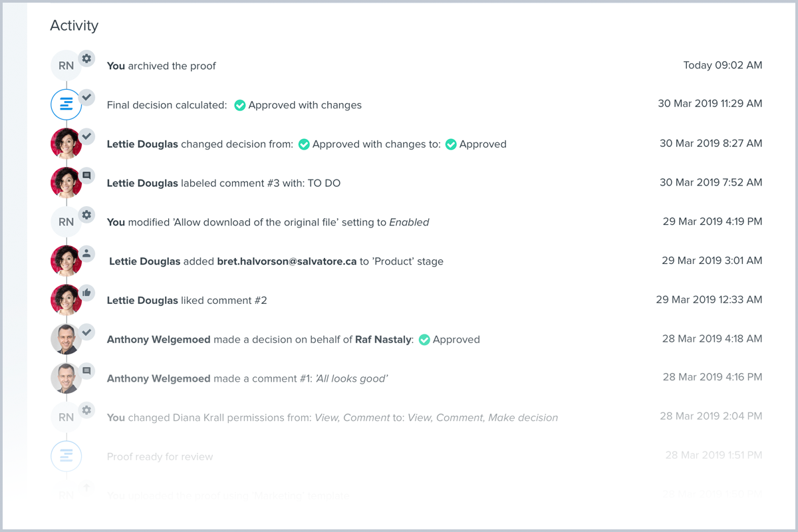Image resolution: width=798 pixels, height=532 pixels.
Task: Click the proof logo icon beside Final decision
Action: point(66,104)
